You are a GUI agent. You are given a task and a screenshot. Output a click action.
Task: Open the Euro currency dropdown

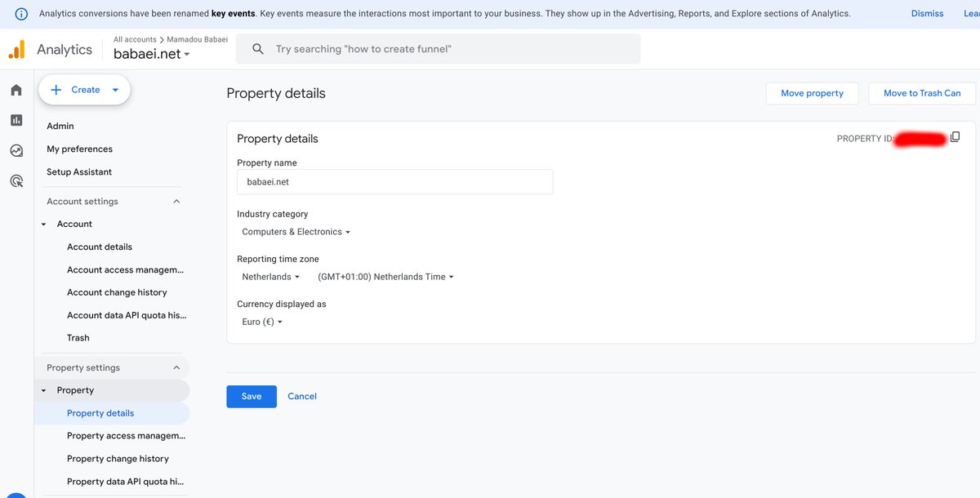click(x=262, y=322)
